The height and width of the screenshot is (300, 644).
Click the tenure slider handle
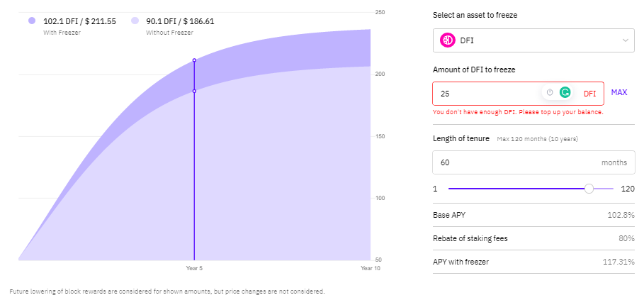coord(589,189)
